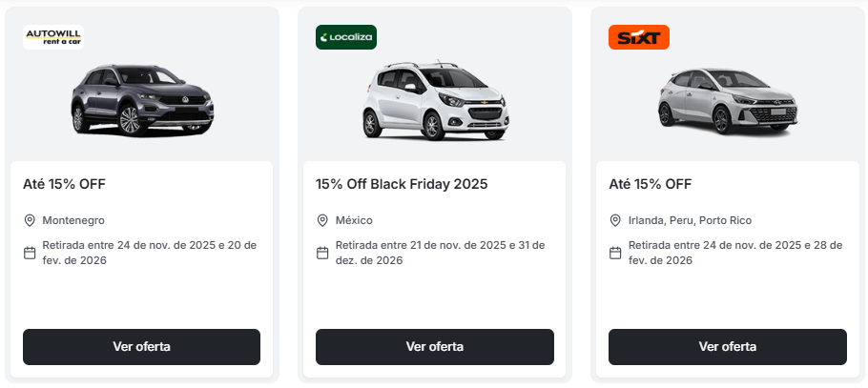
Task: Click the green Localiza logo
Action: 346,37
